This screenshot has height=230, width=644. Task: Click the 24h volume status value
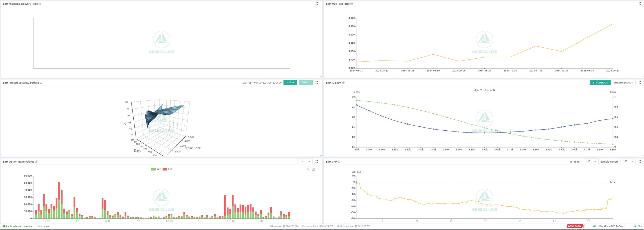(284, 226)
